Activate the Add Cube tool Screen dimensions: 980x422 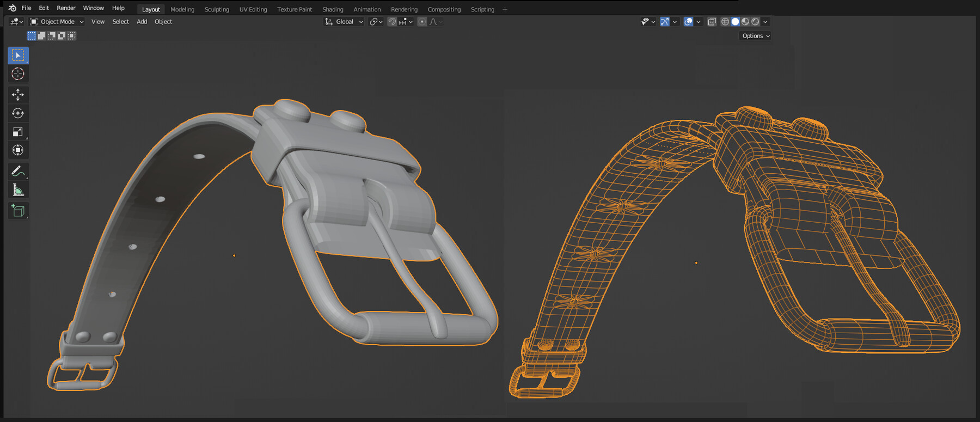[x=18, y=211]
